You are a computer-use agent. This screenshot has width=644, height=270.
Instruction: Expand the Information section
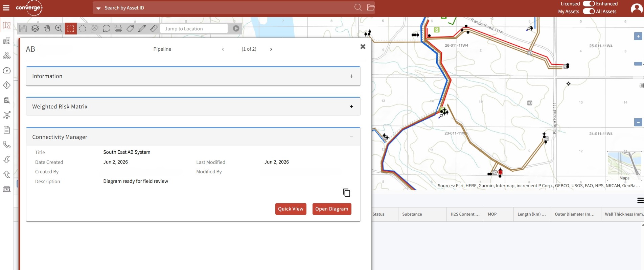[x=351, y=76]
